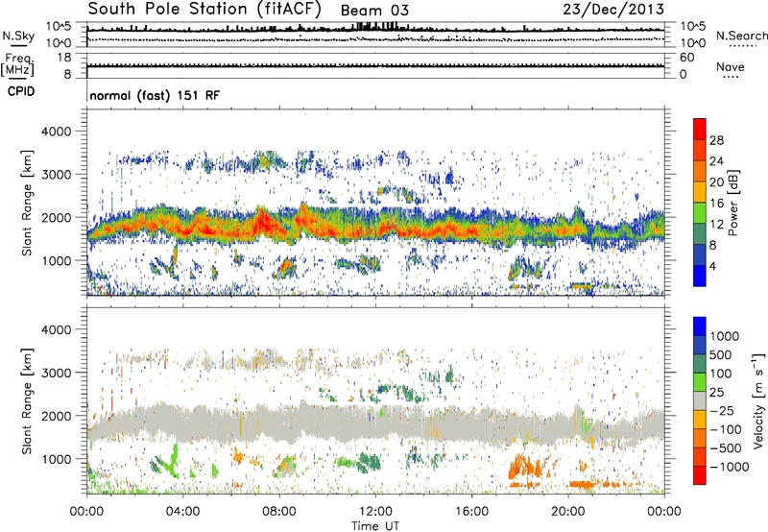Click the power panel 'Slant Range [km]' label
The width and height of the screenshot is (768, 532).
[27, 203]
